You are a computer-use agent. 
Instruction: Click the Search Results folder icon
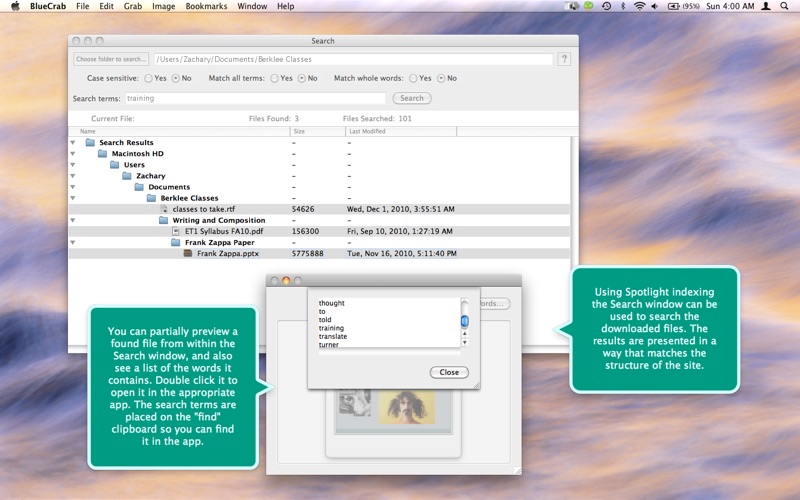(x=90, y=142)
